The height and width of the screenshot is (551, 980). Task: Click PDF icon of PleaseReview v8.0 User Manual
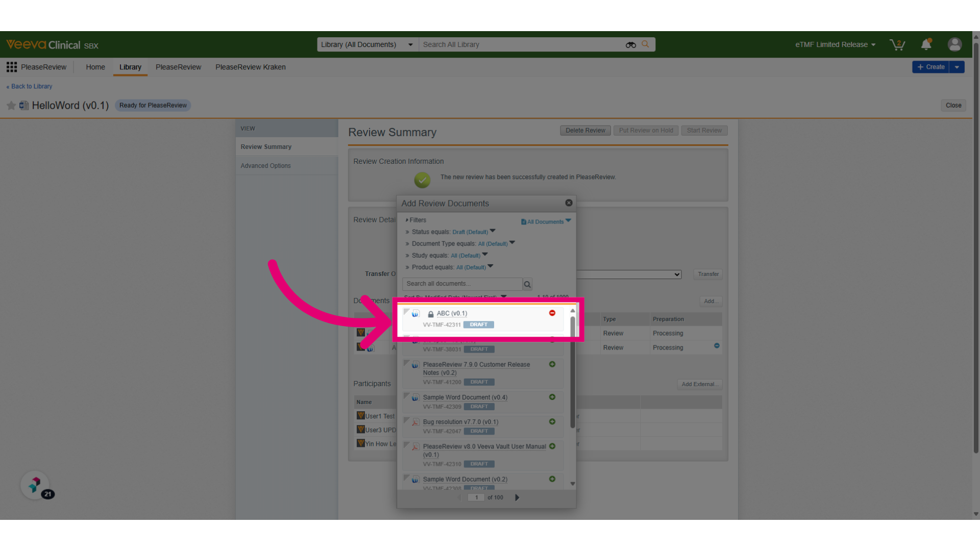[x=415, y=447]
